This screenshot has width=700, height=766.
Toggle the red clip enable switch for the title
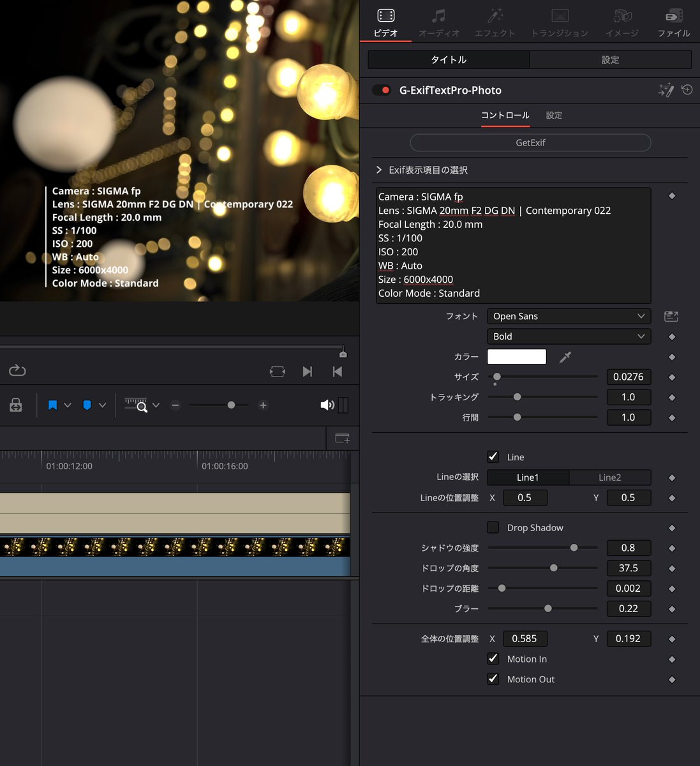[x=381, y=90]
